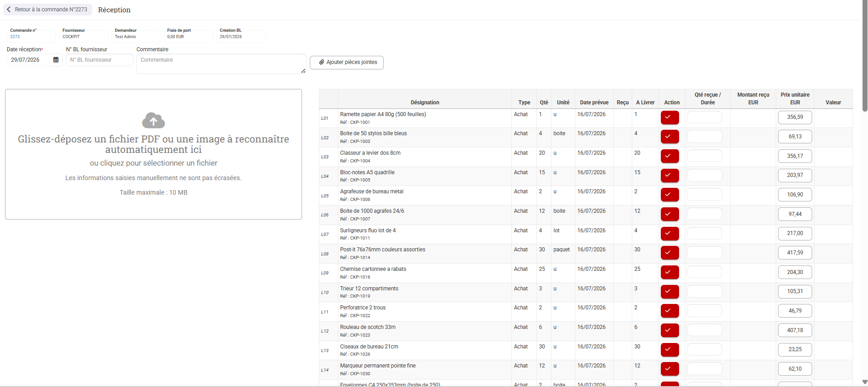Click the PDF drag-and-drop recognition zone
Image resolution: width=868 pixels, height=387 pixels.
click(154, 154)
